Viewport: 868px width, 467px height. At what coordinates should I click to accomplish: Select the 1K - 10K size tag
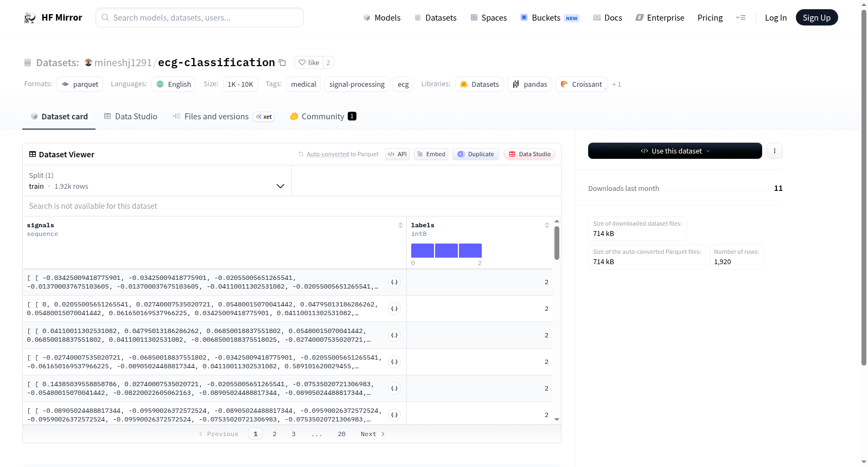(240, 84)
